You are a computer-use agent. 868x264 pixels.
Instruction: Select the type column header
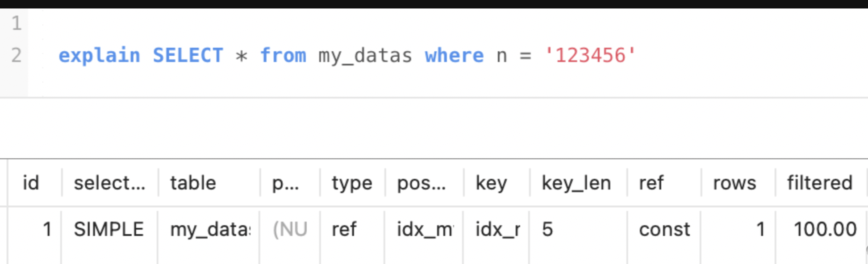351,183
